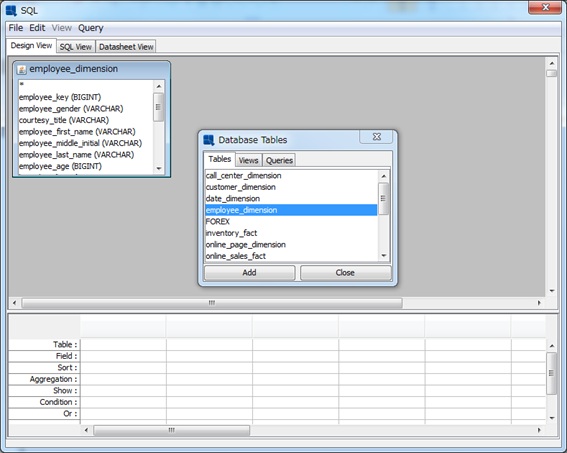Click the Database Tables dialog title icon

209,140
